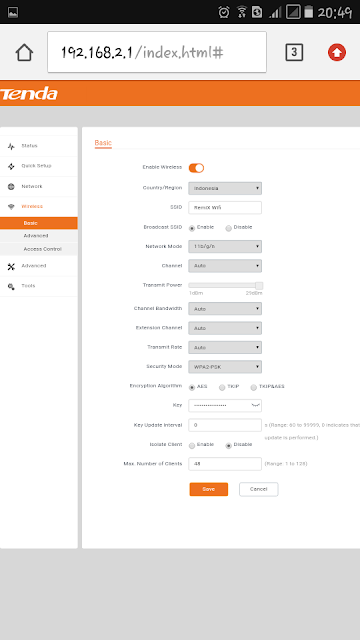Select TKIP encryption algorithm
This screenshot has width=360, height=640.
222,387
